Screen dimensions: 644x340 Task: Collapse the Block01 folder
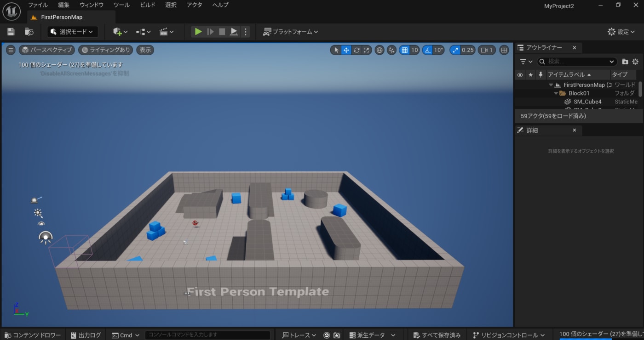[x=556, y=93]
